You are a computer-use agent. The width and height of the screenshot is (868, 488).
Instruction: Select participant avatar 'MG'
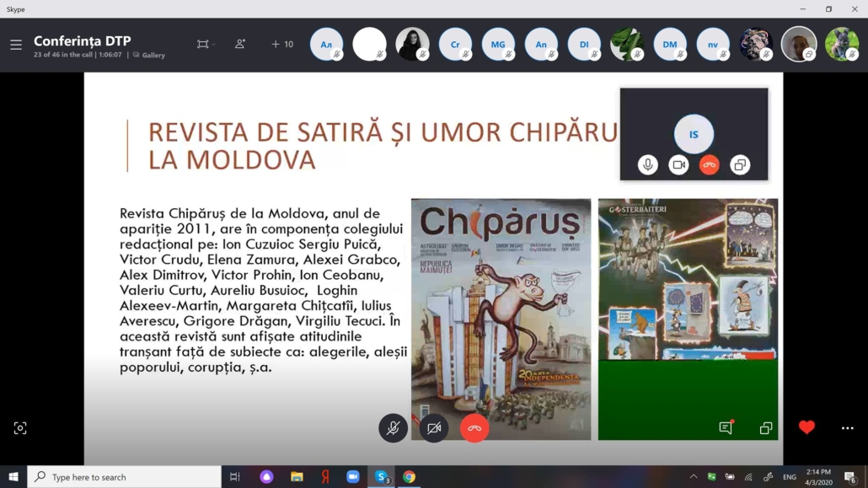498,45
